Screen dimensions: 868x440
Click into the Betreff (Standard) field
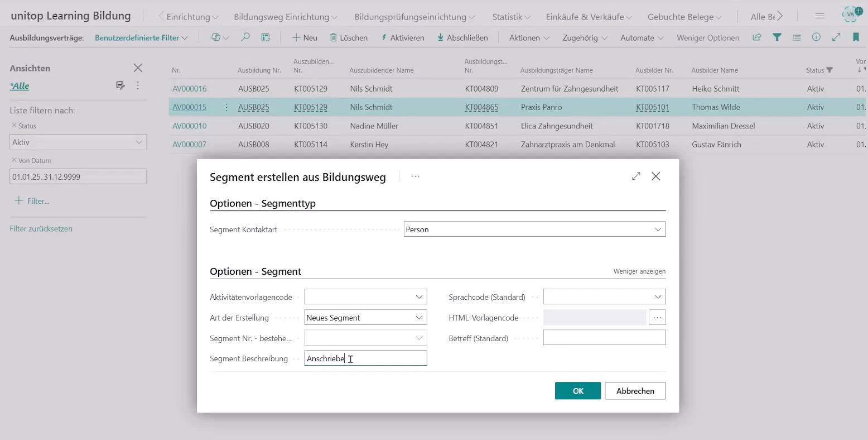(604, 338)
